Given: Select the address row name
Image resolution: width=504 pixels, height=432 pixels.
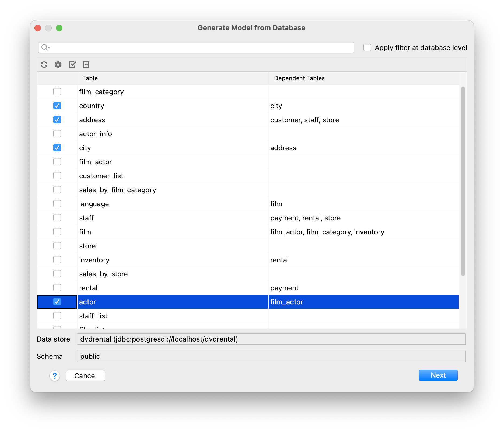Looking at the screenshot, I should point(92,120).
